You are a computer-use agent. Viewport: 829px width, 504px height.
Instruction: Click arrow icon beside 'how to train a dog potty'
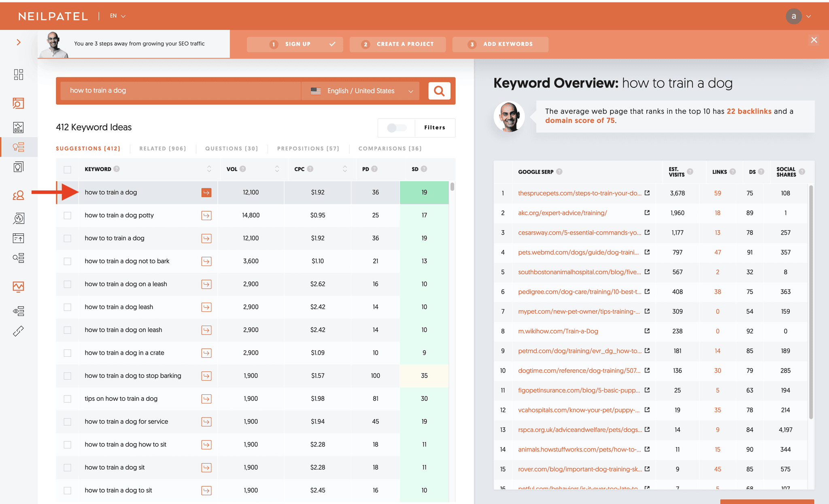pyautogui.click(x=206, y=216)
